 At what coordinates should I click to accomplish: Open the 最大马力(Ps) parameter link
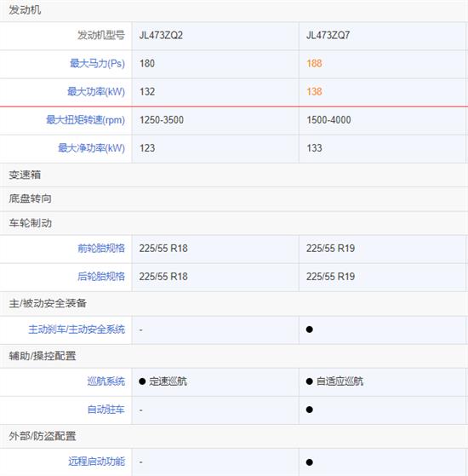[97, 64]
